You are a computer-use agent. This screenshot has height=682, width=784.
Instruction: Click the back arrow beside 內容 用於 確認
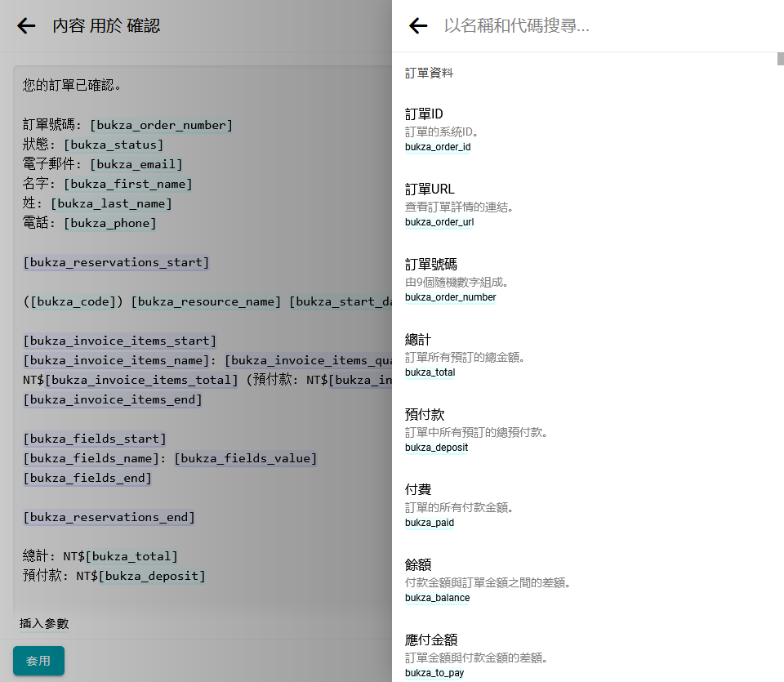[x=27, y=26]
